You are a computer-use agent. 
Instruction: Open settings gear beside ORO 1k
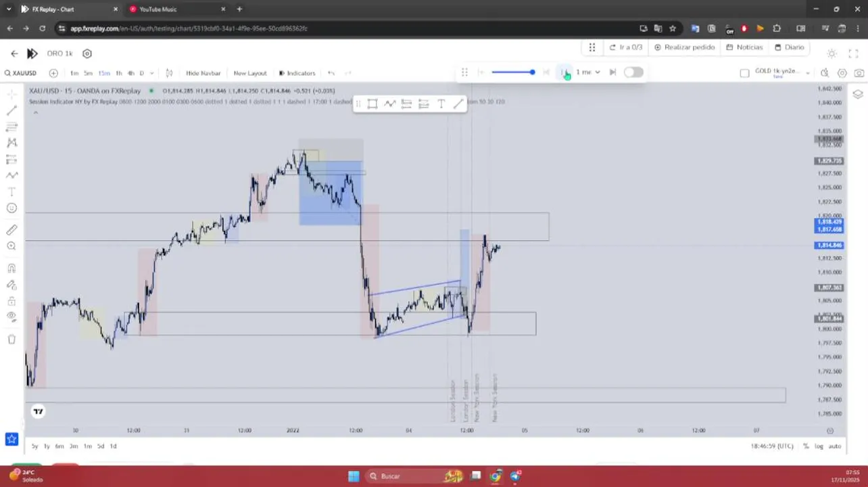click(87, 53)
